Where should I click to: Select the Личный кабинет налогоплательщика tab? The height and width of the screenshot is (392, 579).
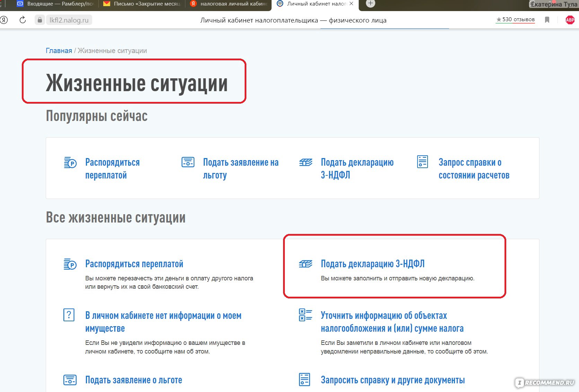click(x=315, y=4)
